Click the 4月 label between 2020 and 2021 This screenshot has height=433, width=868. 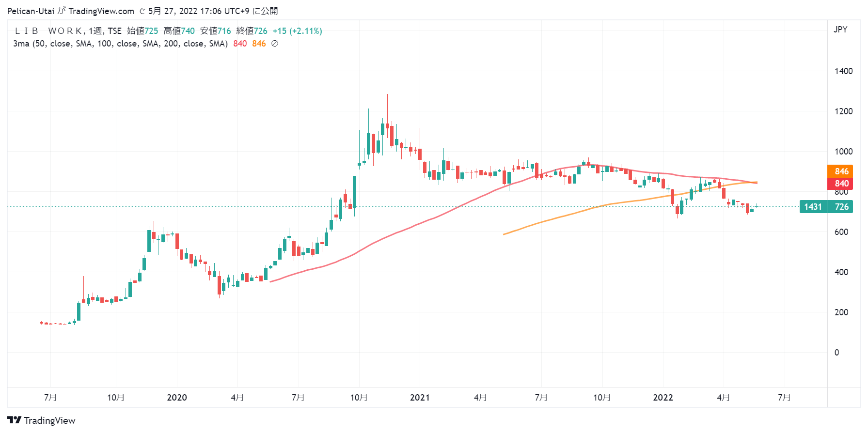click(237, 398)
